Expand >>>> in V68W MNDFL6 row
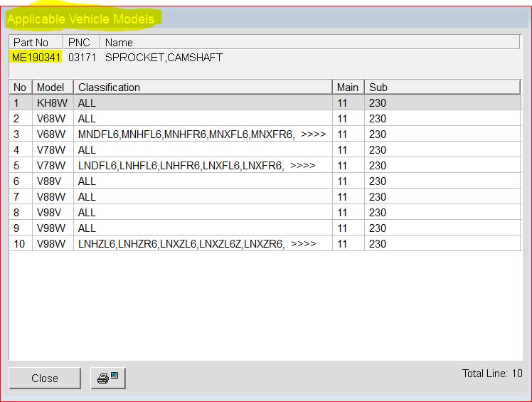Screen dimensions: 532x402 314,134
